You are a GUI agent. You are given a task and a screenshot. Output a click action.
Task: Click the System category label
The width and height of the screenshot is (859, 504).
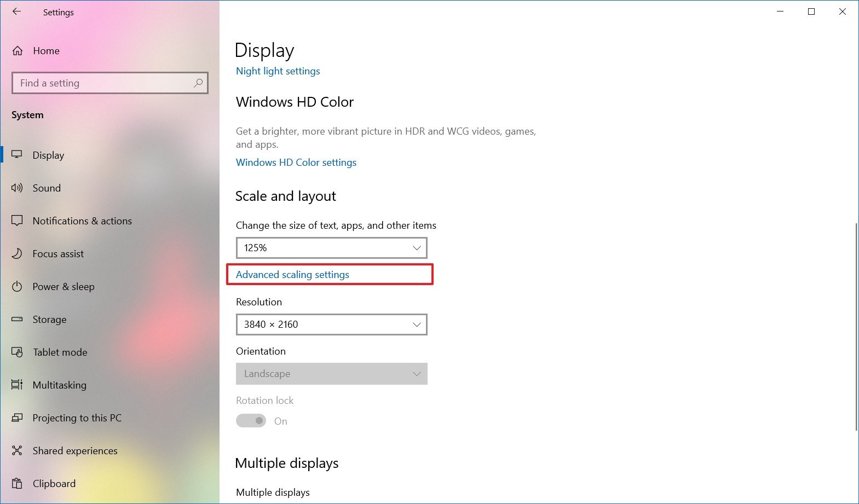[x=27, y=115]
